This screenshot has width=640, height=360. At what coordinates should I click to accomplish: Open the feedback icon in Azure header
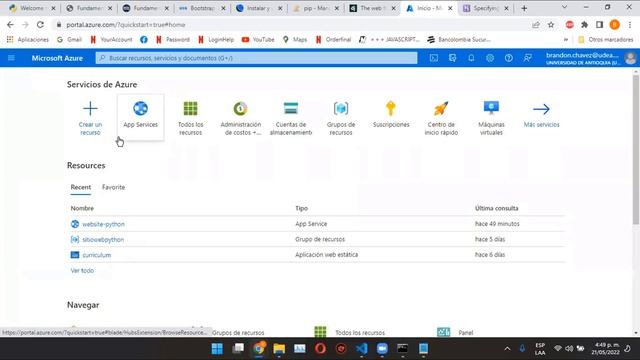point(527,58)
